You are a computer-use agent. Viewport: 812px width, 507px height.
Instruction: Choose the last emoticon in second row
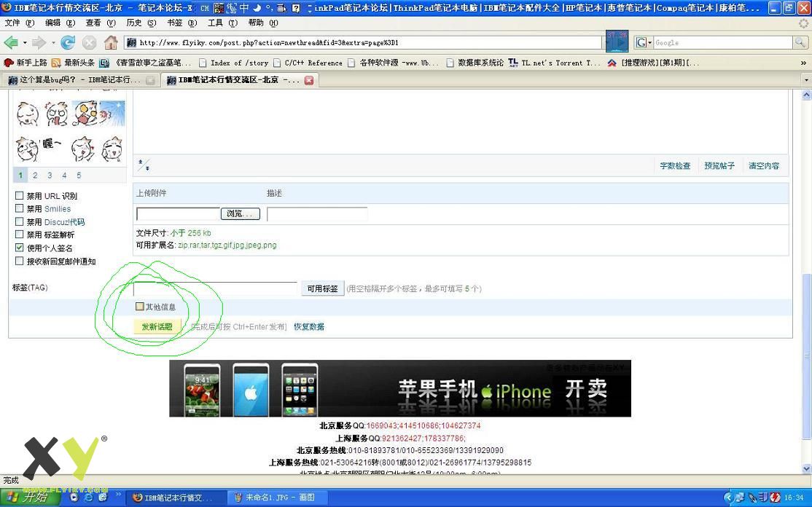[x=112, y=149]
